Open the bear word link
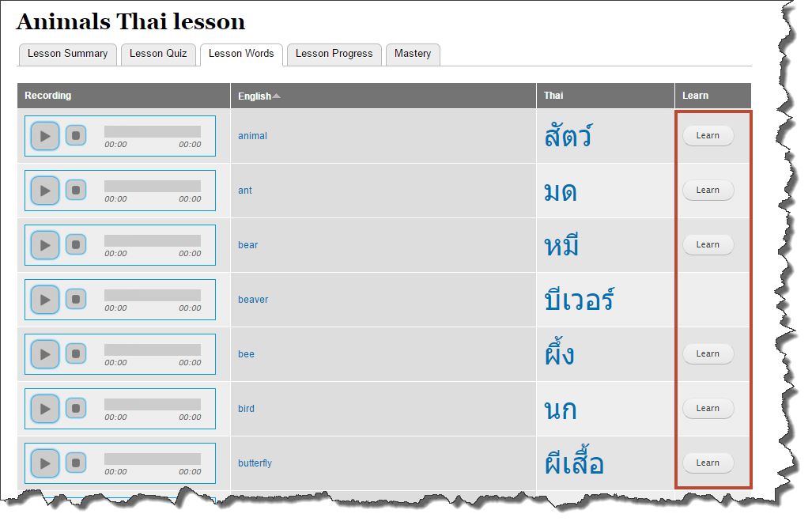 coord(248,245)
